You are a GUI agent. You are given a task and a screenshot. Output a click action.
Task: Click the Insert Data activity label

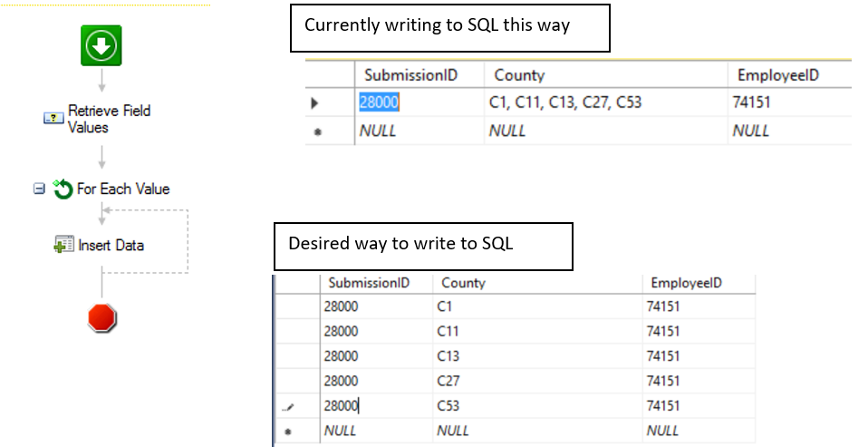click(111, 245)
